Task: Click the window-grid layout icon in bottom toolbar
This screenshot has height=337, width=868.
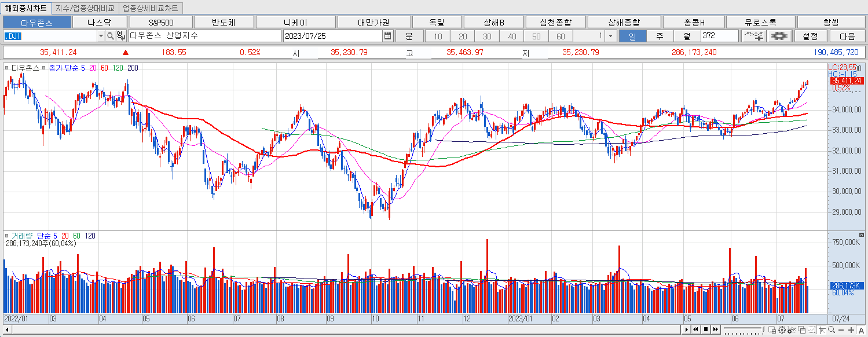Action: pos(772,330)
